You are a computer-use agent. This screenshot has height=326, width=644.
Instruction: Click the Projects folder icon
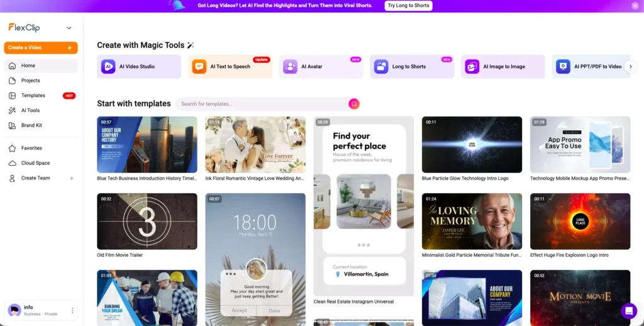point(13,81)
